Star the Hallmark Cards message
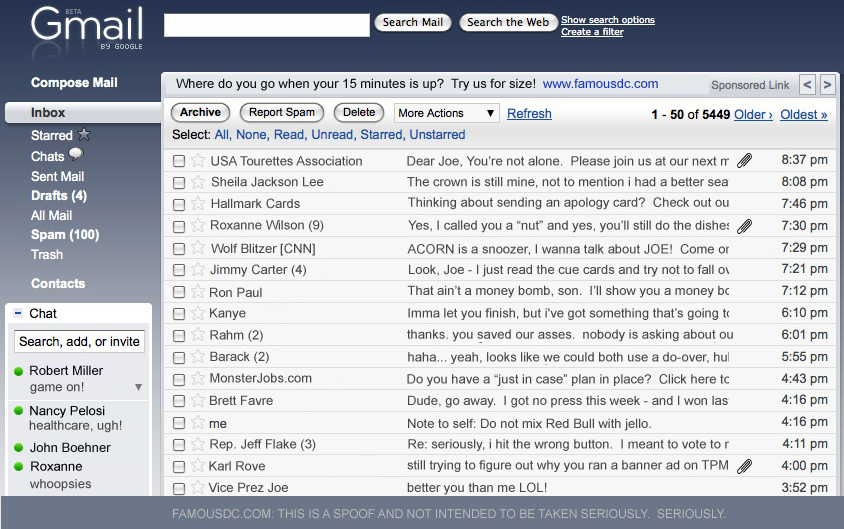The image size is (844, 529). 198,203
